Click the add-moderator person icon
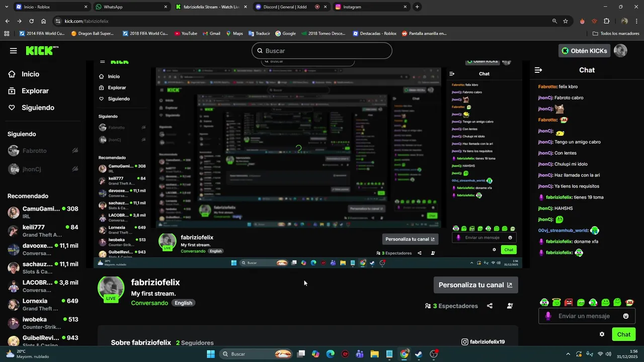 click(510, 306)
